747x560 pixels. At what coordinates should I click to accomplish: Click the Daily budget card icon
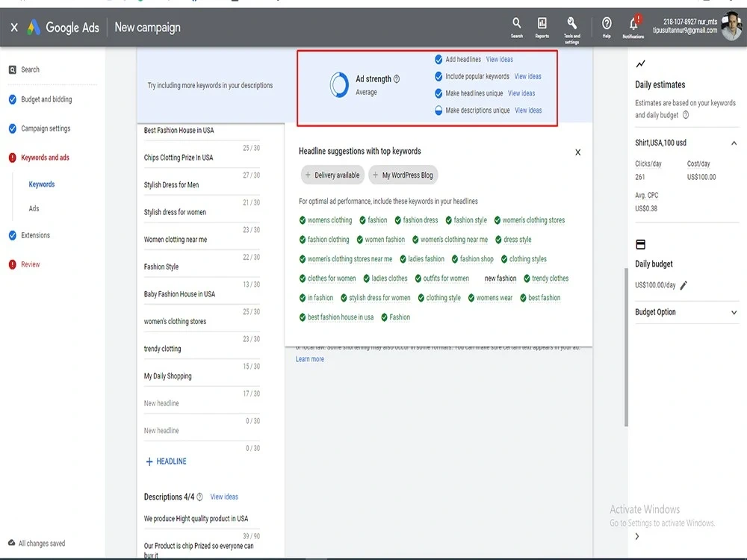pos(640,244)
